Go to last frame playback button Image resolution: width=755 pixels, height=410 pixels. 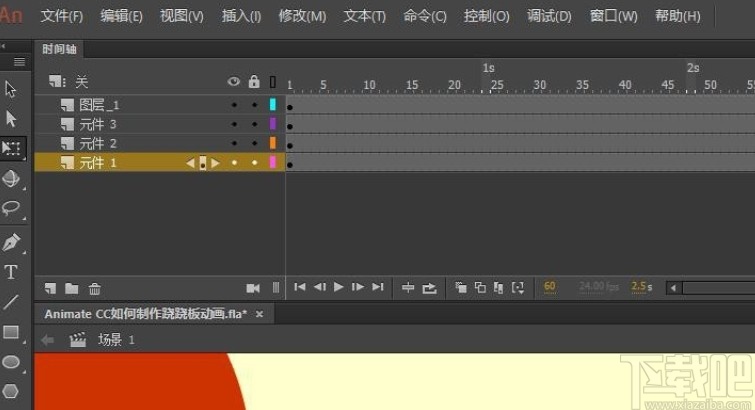click(378, 287)
